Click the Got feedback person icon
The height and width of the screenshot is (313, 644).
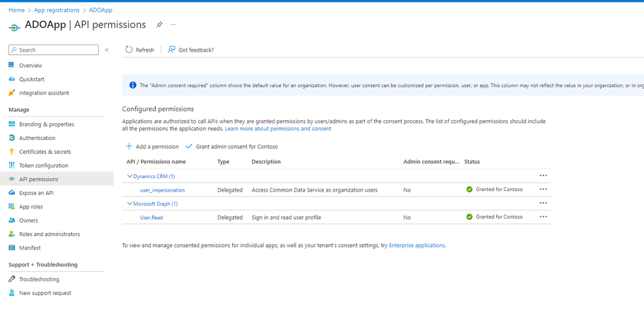(x=171, y=50)
